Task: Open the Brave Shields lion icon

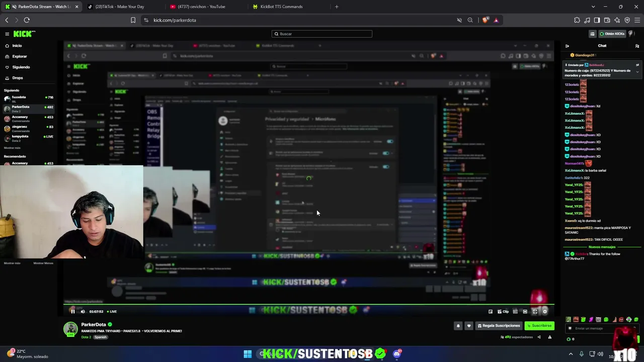Action: pos(485,20)
